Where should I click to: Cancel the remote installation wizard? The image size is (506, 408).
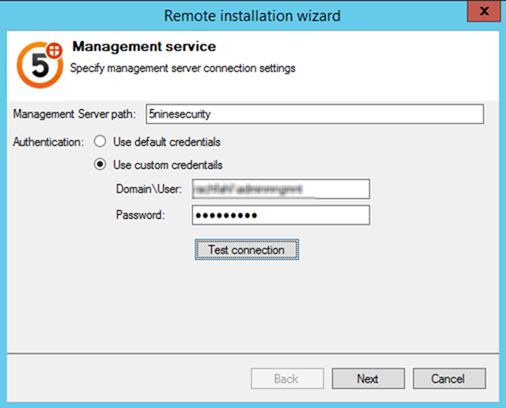tap(449, 379)
